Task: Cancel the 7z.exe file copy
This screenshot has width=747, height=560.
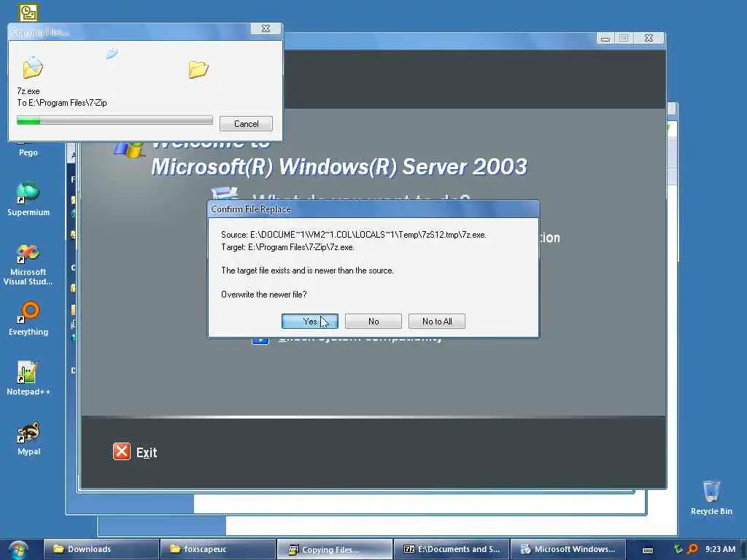Action: pos(246,124)
